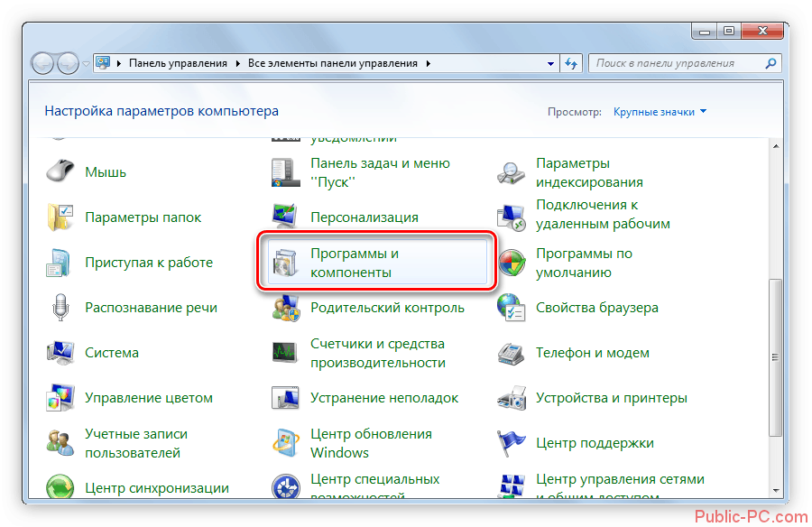This screenshot has height=527, width=812.
Task: Open Программы и компоненты icon
Action: 285,263
